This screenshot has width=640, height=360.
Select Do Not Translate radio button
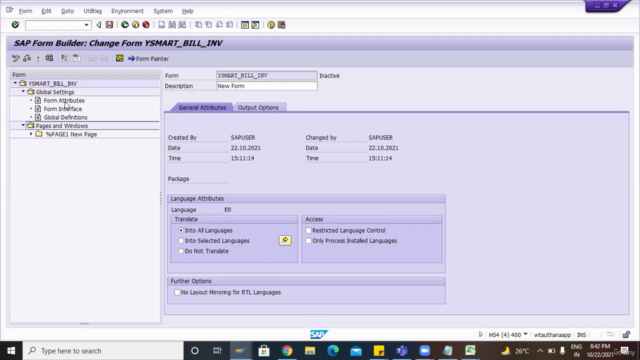pyautogui.click(x=181, y=251)
